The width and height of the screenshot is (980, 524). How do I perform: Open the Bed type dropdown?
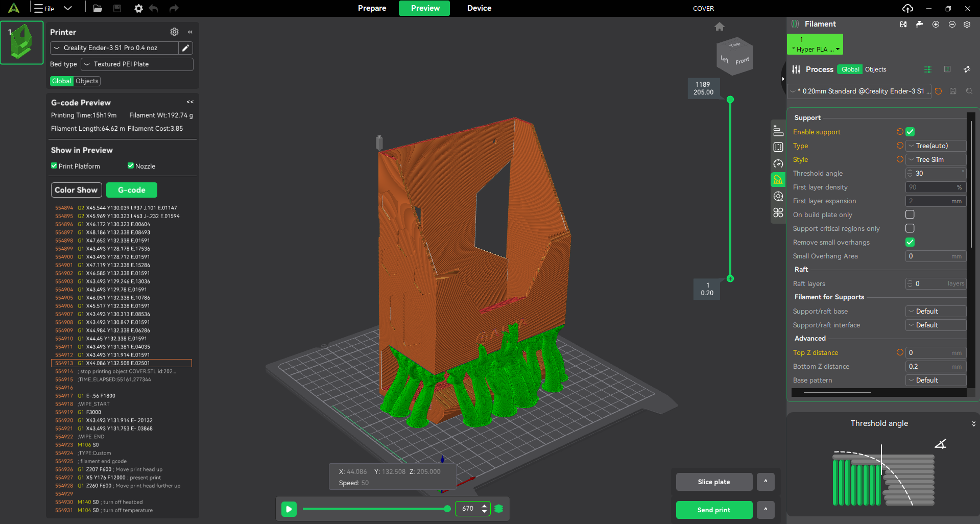pos(137,64)
